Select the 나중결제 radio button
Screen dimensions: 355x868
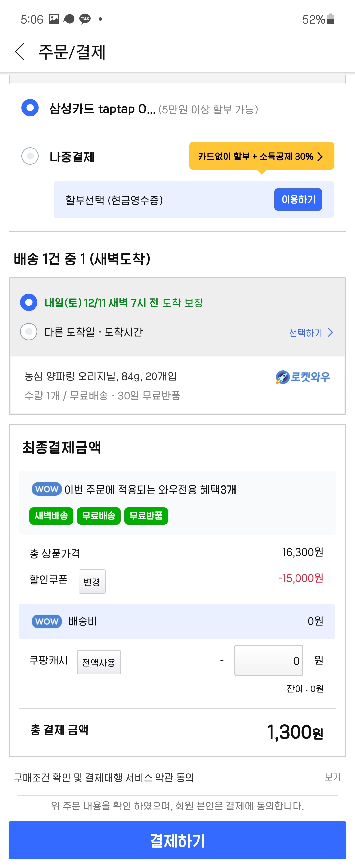pyautogui.click(x=30, y=157)
